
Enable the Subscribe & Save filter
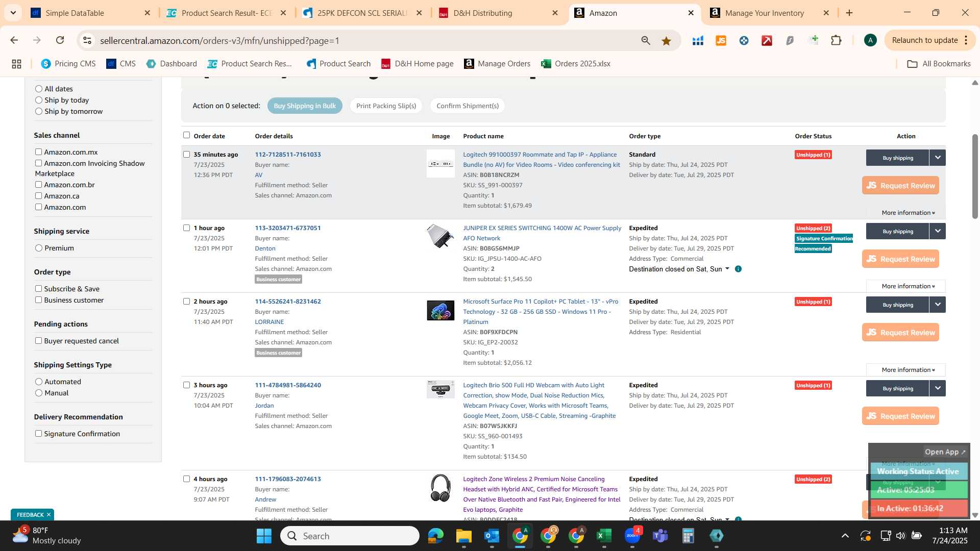tap(38, 289)
